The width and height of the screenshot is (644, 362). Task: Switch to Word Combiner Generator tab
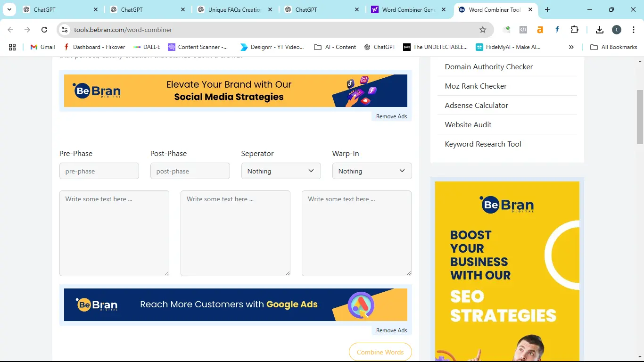pos(409,9)
